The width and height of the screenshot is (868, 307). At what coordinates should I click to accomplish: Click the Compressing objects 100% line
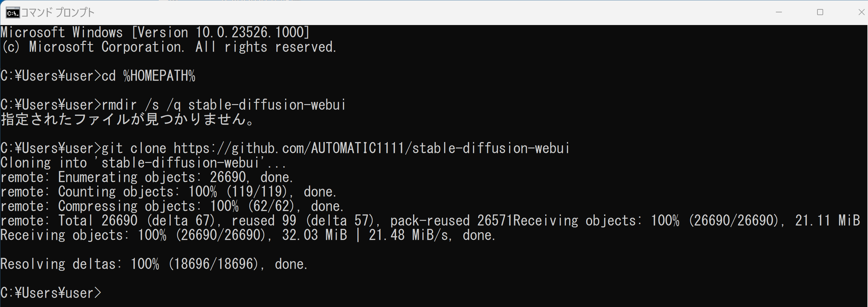172,206
